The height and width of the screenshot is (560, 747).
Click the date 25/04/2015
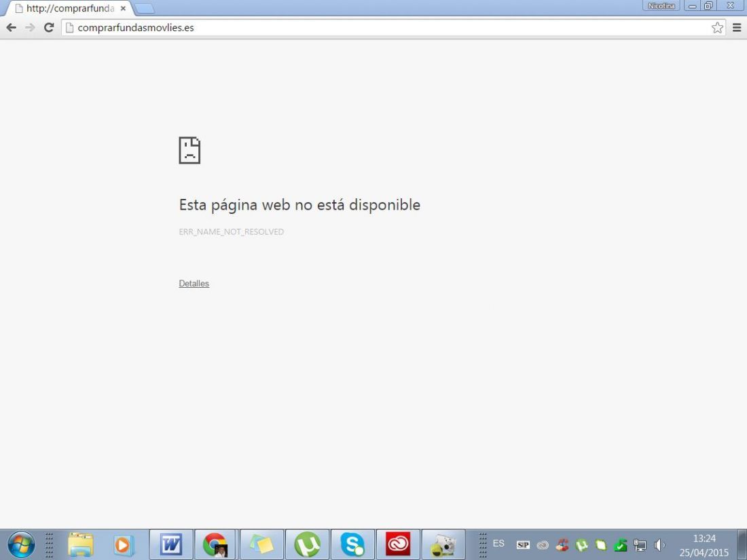[x=704, y=553]
